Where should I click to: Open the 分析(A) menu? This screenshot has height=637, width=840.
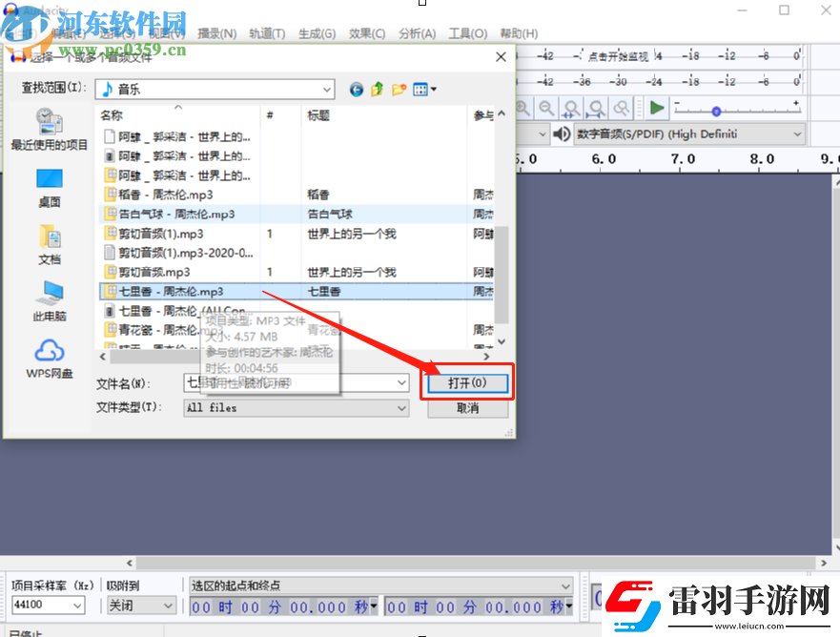coord(418,33)
